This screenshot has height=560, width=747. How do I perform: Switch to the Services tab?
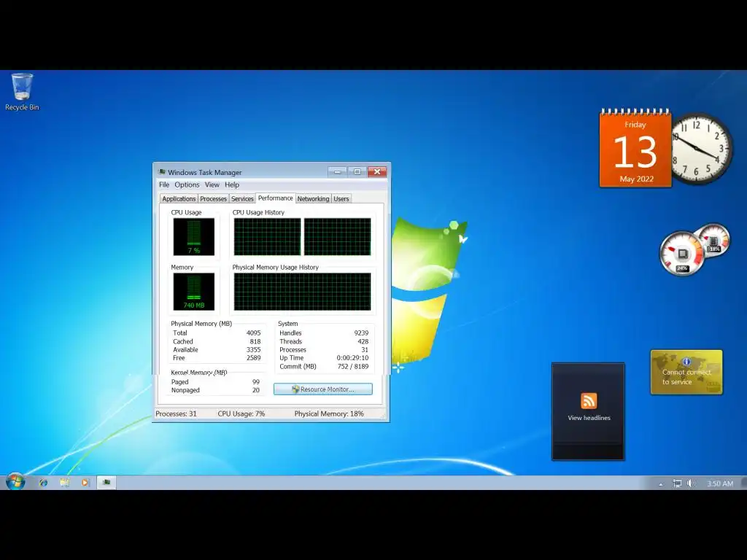pyautogui.click(x=242, y=198)
